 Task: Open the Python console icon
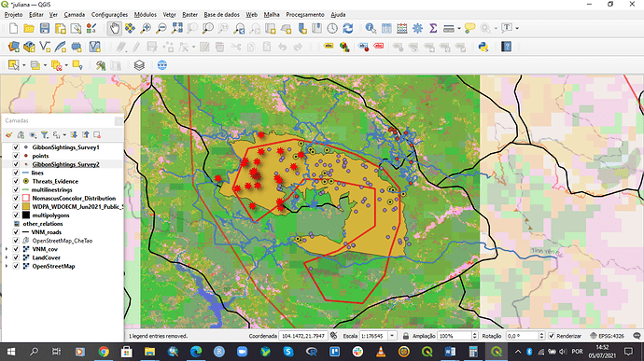[x=483, y=47]
